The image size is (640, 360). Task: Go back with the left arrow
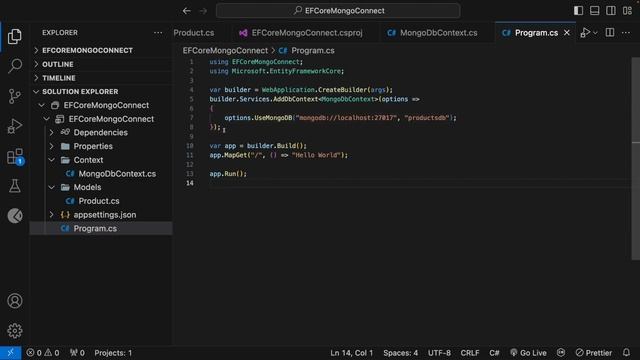(187, 11)
